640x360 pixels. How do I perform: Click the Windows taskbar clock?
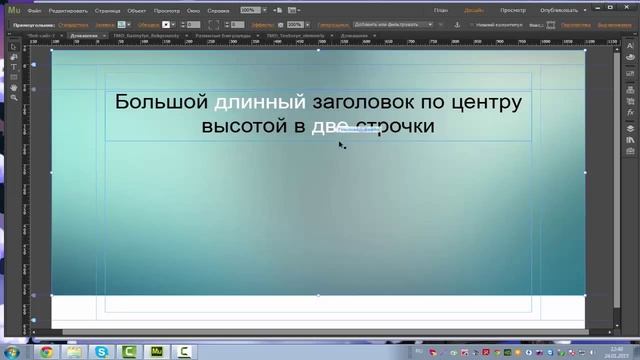point(617,352)
